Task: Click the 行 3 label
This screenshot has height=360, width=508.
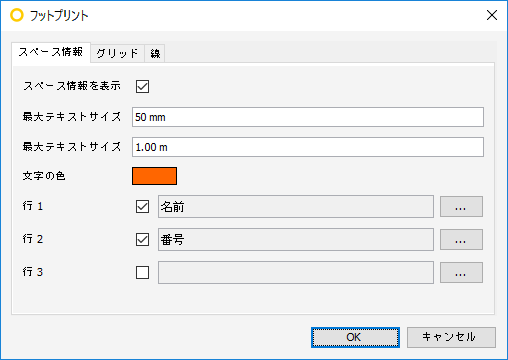Action: tap(33, 272)
